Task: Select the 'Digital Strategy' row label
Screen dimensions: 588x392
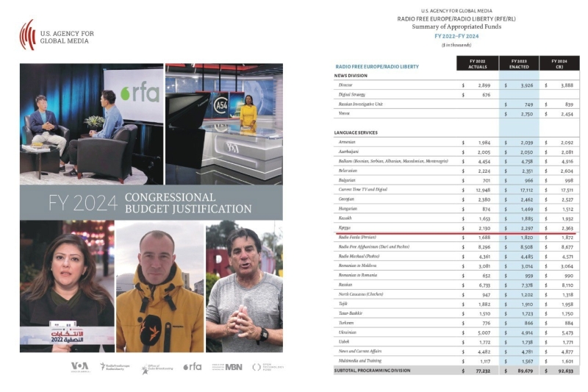Action: [351, 95]
